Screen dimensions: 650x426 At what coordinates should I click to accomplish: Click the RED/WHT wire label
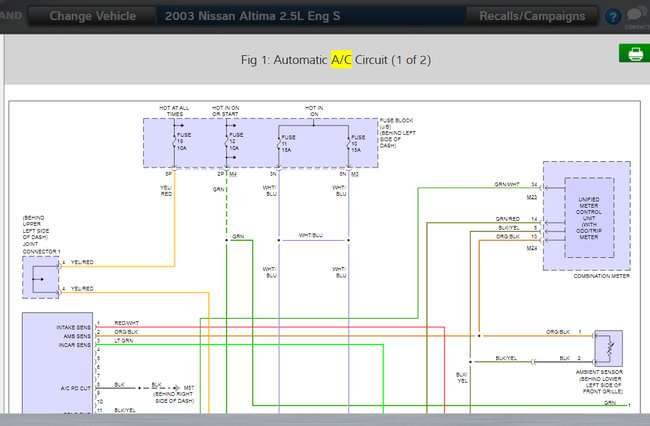click(x=126, y=323)
